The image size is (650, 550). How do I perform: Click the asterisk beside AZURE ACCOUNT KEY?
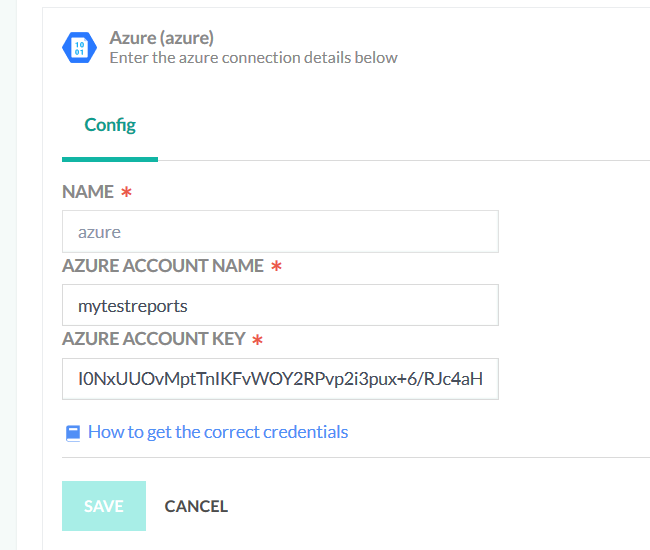pyautogui.click(x=257, y=340)
